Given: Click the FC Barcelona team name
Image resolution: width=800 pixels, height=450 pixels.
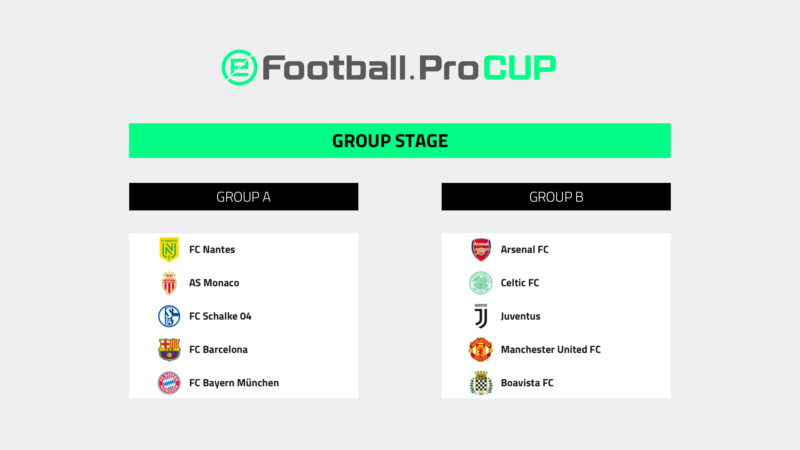Looking at the screenshot, I should pyautogui.click(x=218, y=350).
